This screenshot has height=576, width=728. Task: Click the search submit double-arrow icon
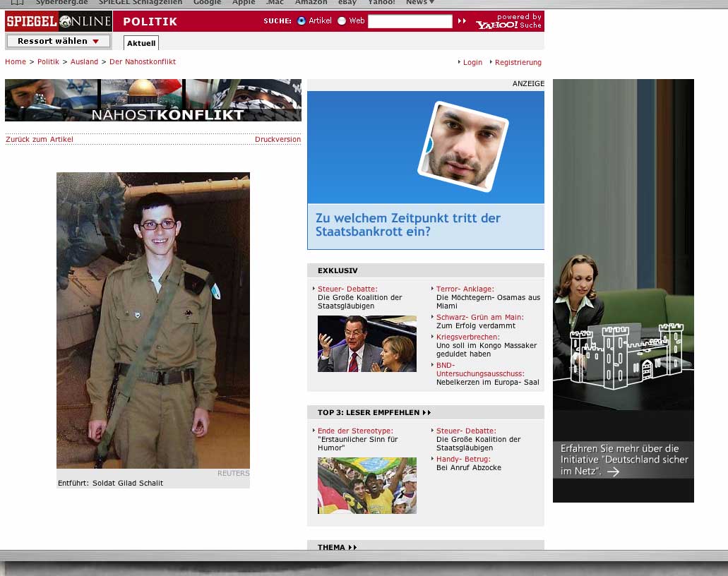point(462,21)
